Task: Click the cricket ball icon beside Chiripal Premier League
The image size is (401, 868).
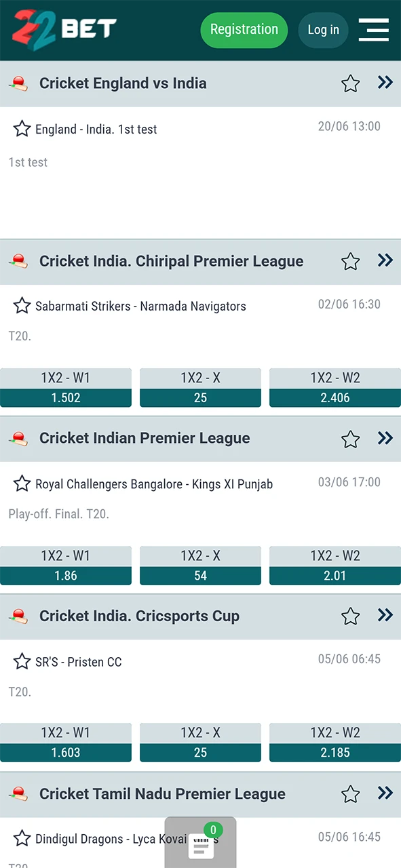Action: click(19, 261)
